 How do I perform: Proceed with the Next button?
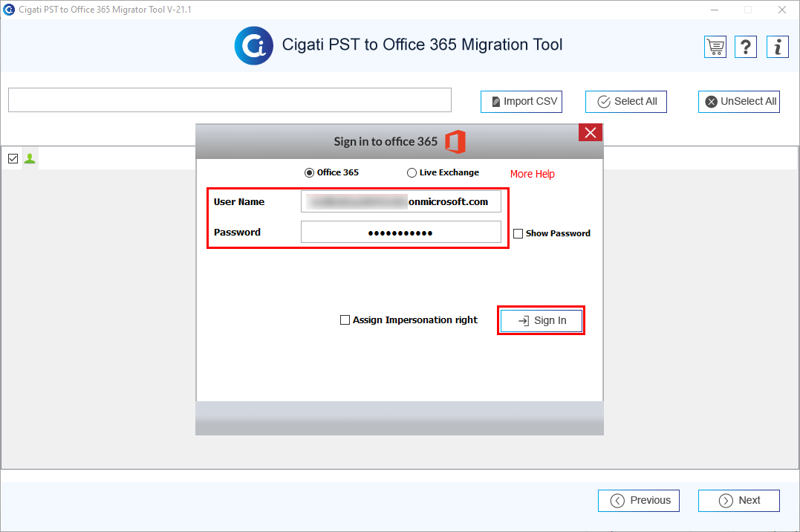tap(739, 500)
